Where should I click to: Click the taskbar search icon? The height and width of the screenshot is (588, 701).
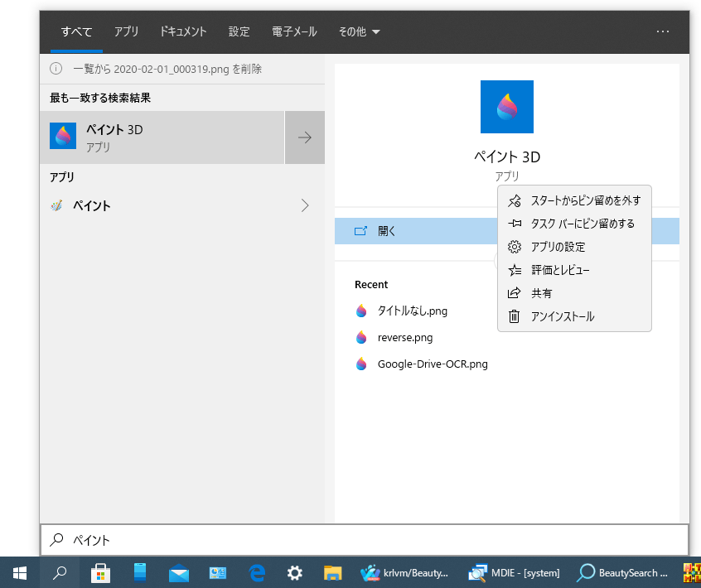[x=60, y=572]
